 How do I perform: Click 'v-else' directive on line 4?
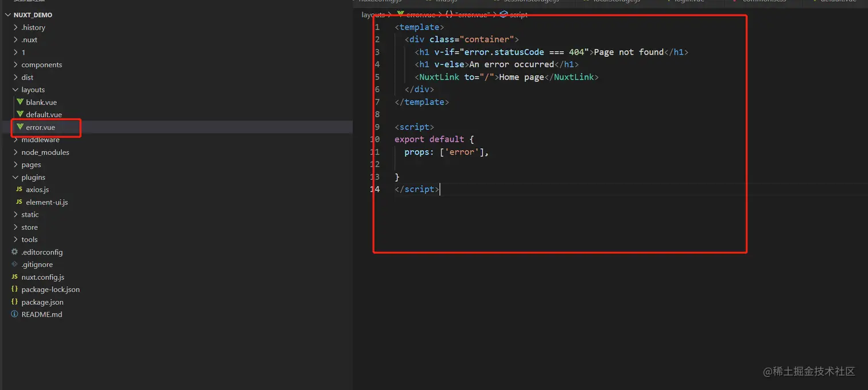point(449,64)
